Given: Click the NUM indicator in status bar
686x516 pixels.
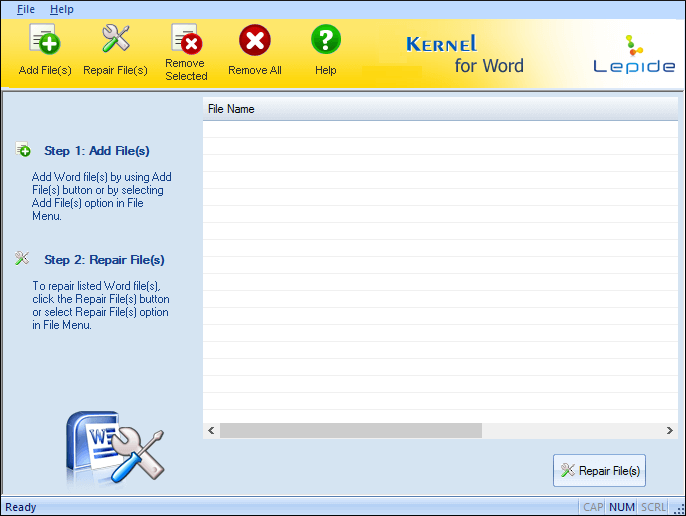Looking at the screenshot, I should (x=622, y=507).
